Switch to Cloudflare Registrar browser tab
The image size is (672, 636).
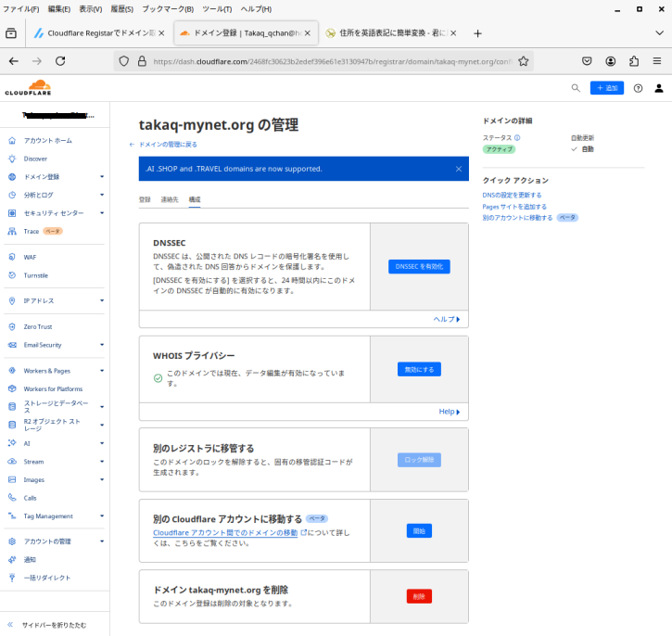(x=99, y=33)
